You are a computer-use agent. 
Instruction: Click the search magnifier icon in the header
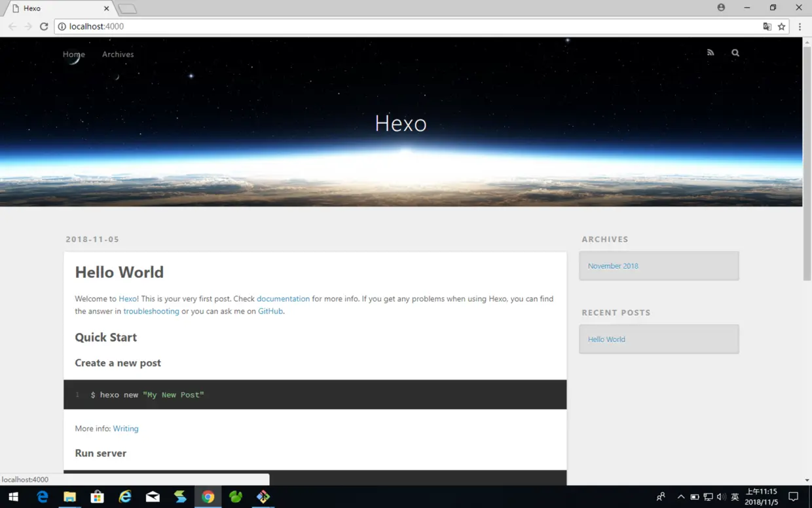click(735, 53)
